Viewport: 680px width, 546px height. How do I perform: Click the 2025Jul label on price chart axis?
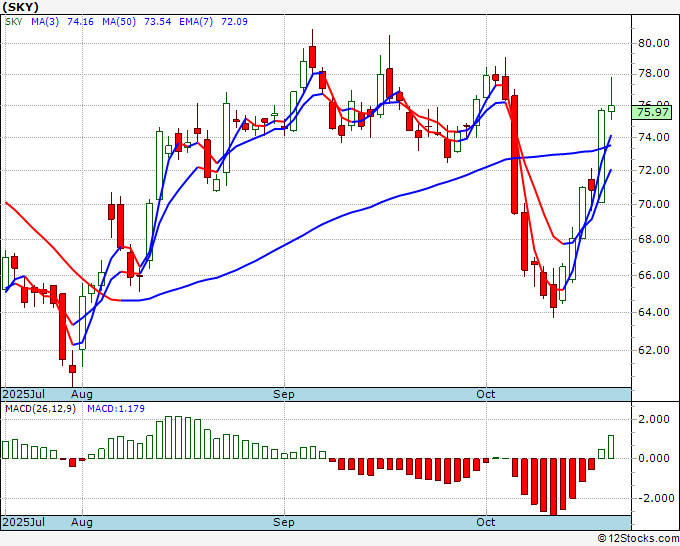24,394
